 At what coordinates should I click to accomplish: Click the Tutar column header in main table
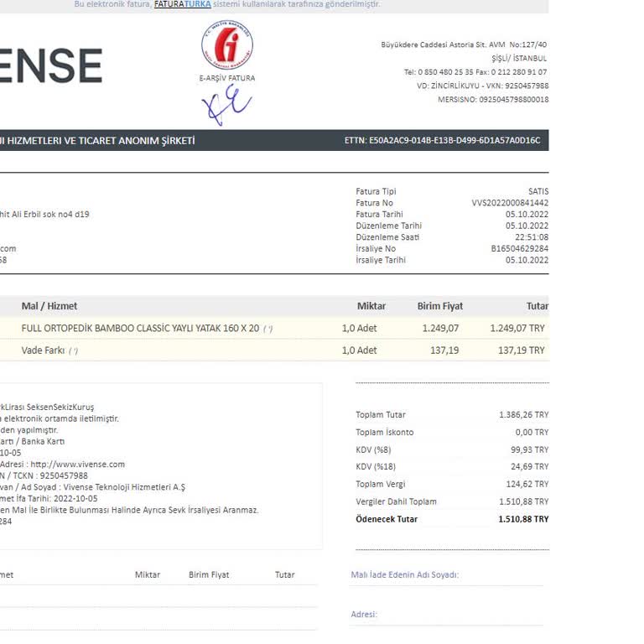[538, 306]
